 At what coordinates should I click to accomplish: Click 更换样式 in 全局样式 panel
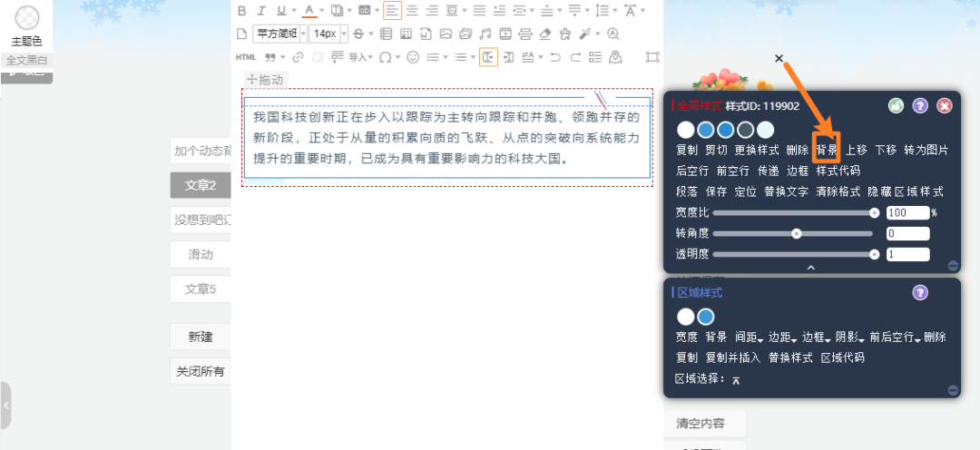tap(757, 150)
